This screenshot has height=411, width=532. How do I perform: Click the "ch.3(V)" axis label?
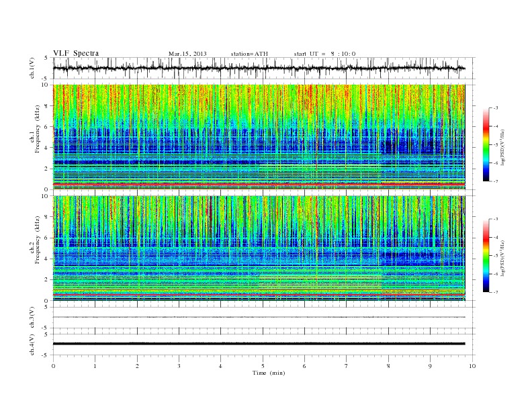pyautogui.click(x=32, y=318)
